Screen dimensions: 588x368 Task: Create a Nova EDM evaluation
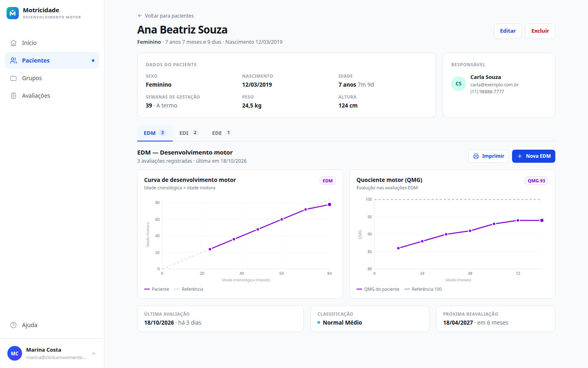(534, 156)
